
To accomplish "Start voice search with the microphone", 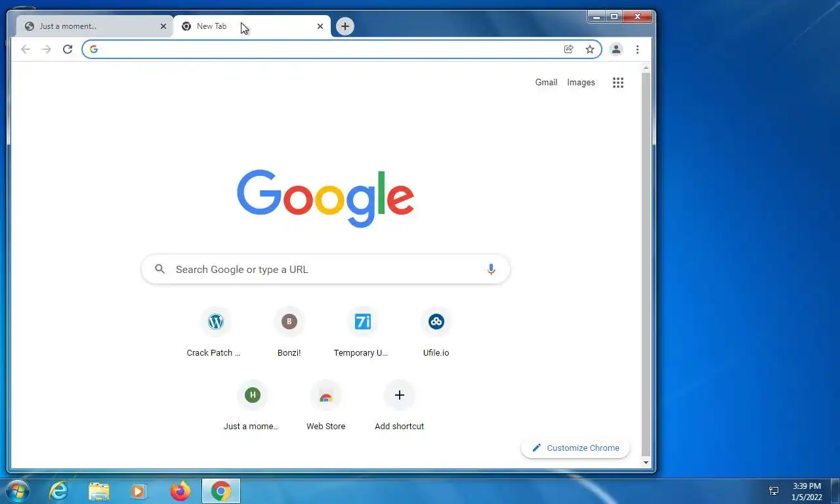I will coord(491,269).
